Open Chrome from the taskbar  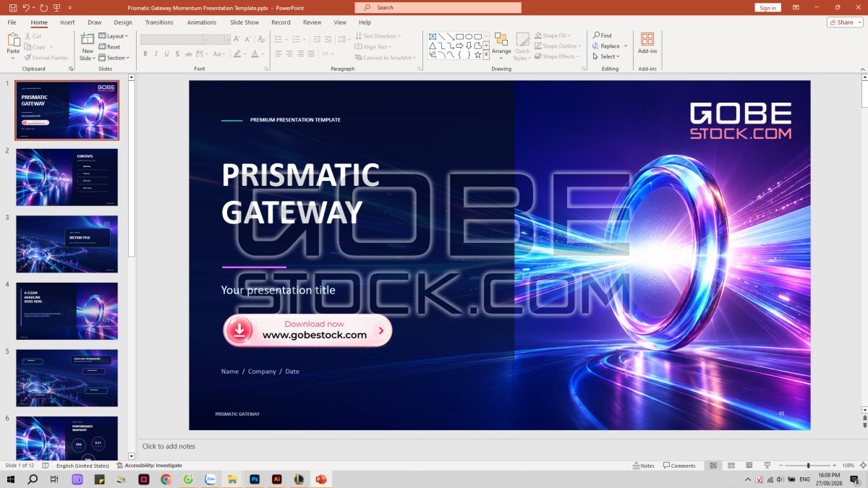point(166,479)
